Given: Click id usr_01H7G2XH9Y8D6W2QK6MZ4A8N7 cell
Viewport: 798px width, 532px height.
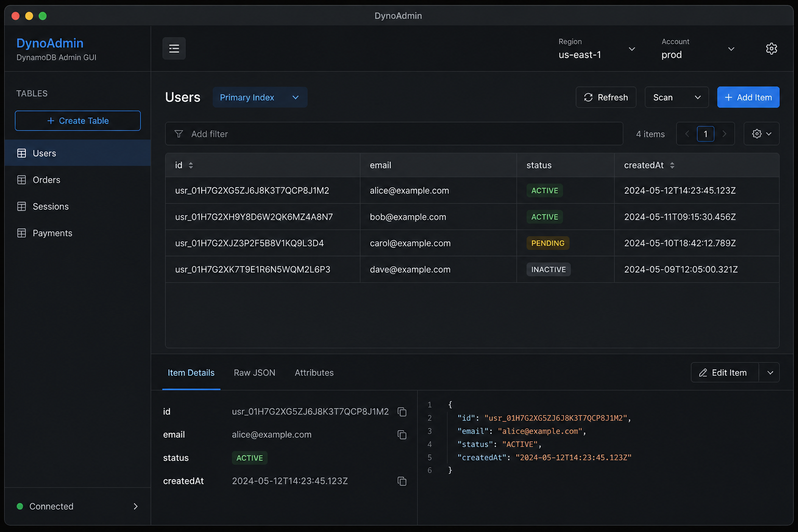Looking at the screenshot, I should tap(263, 217).
